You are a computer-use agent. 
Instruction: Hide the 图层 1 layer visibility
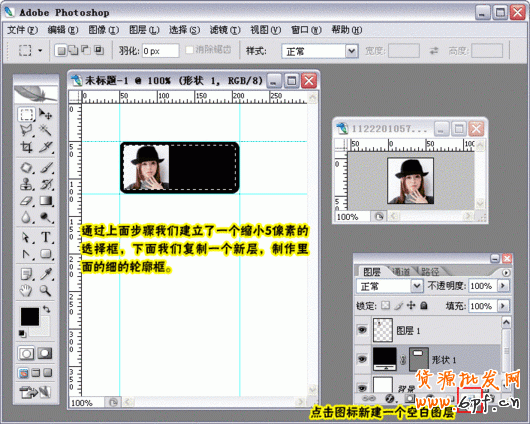pyautogui.click(x=362, y=330)
